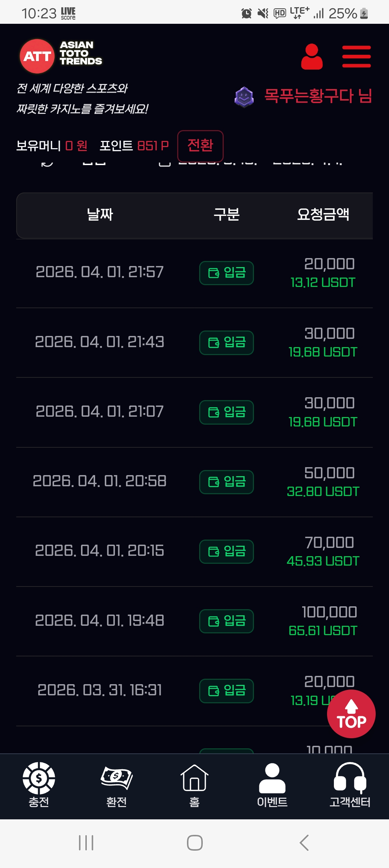Tap the purple member level badge
Screen dimensions: 389x868
244,97
